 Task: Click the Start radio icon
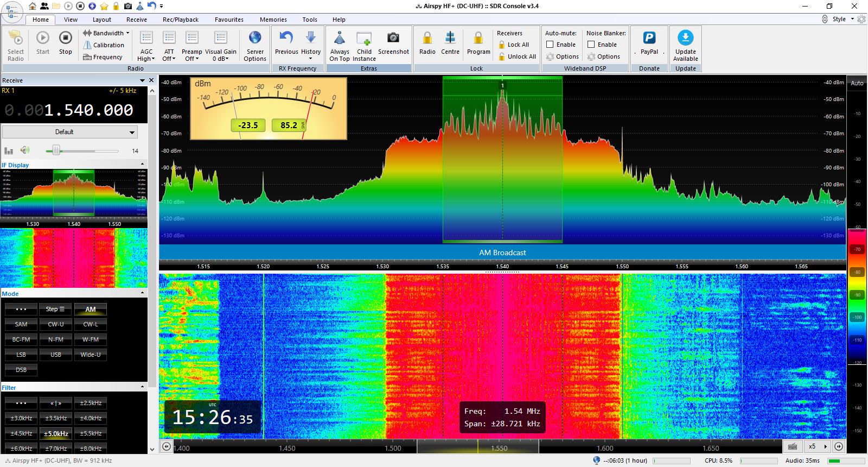(42, 38)
